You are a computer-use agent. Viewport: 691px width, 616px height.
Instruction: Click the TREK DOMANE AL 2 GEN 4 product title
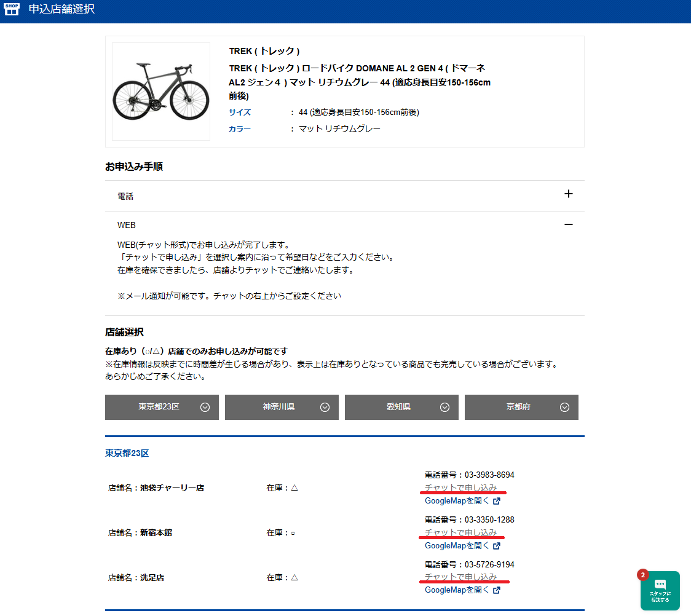point(360,82)
